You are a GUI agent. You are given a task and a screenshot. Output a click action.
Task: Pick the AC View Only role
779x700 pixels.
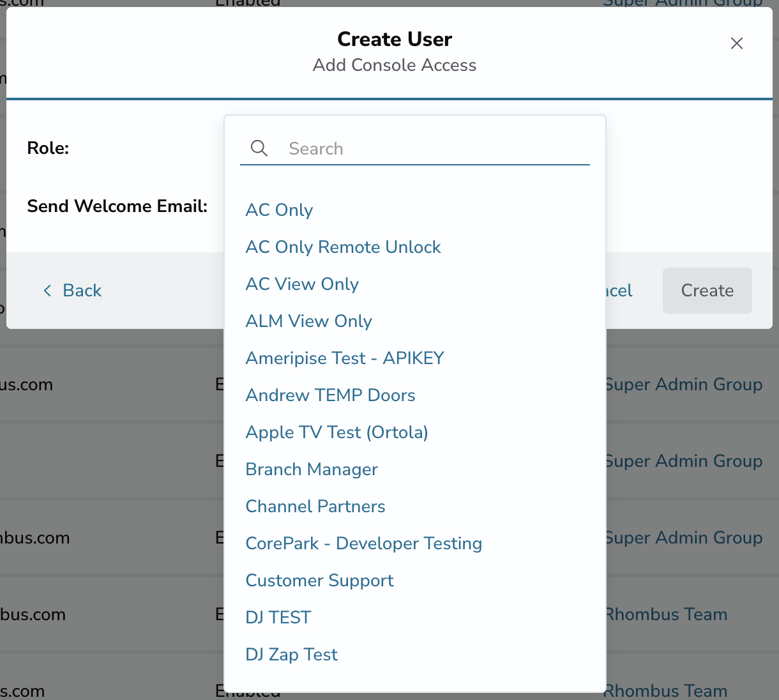click(302, 284)
